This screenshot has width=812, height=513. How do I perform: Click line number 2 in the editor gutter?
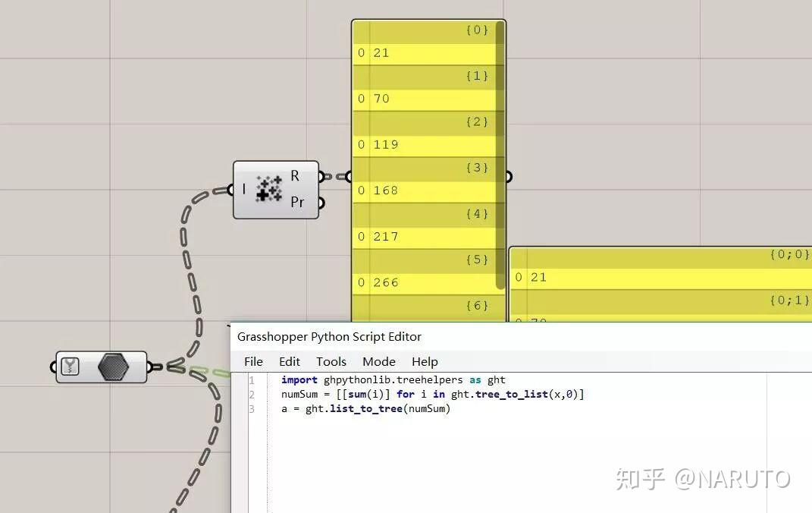[251, 394]
